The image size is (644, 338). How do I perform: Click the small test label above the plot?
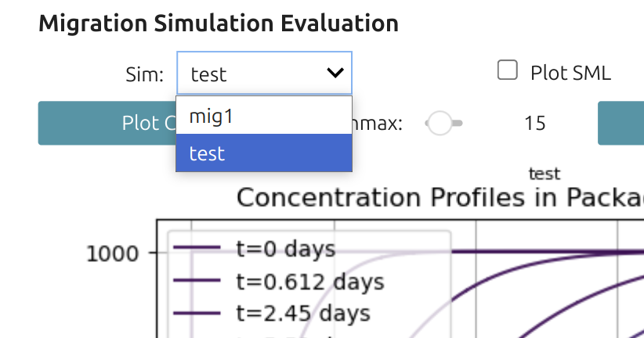click(545, 173)
